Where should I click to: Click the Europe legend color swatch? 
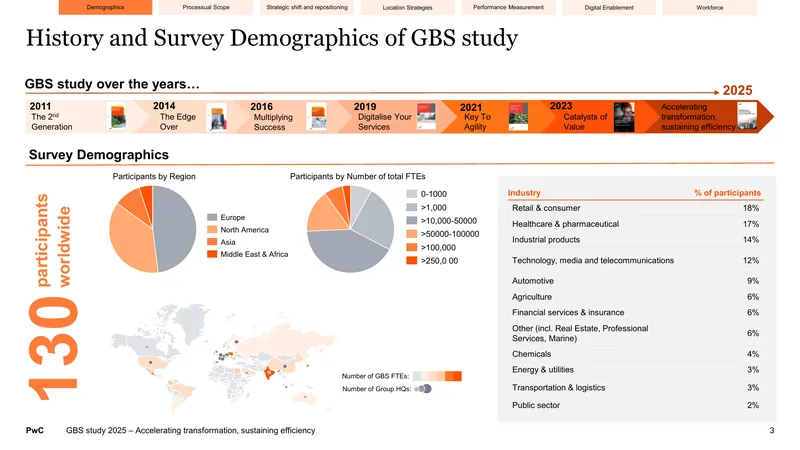coord(212,217)
